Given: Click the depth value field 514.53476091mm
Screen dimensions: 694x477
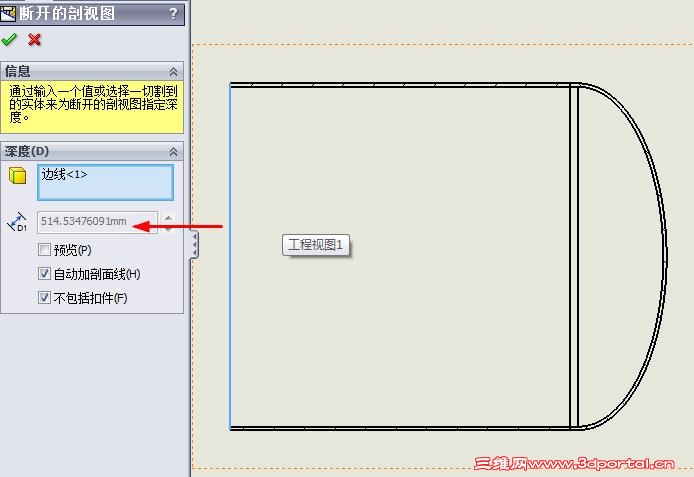Looking at the screenshot, I should (x=97, y=221).
